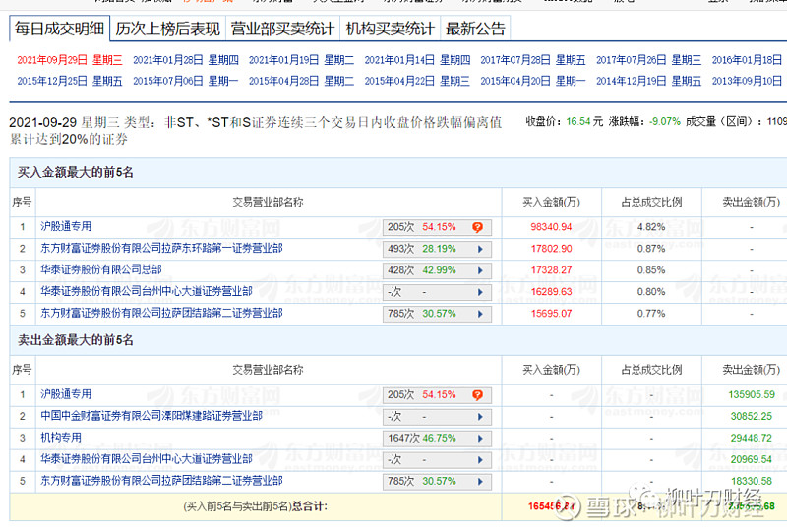Select date 2017年07月26日 星期三
Screen dimensions: 787x532
(648, 60)
